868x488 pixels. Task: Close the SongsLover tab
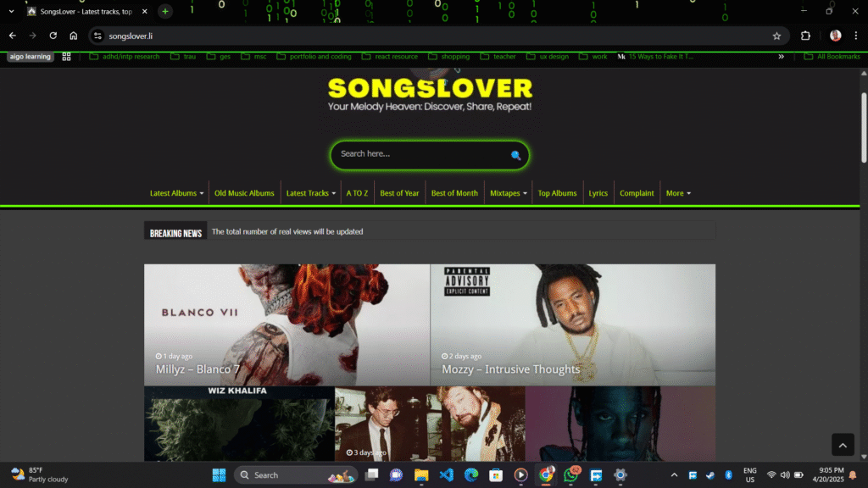click(144, 11)
